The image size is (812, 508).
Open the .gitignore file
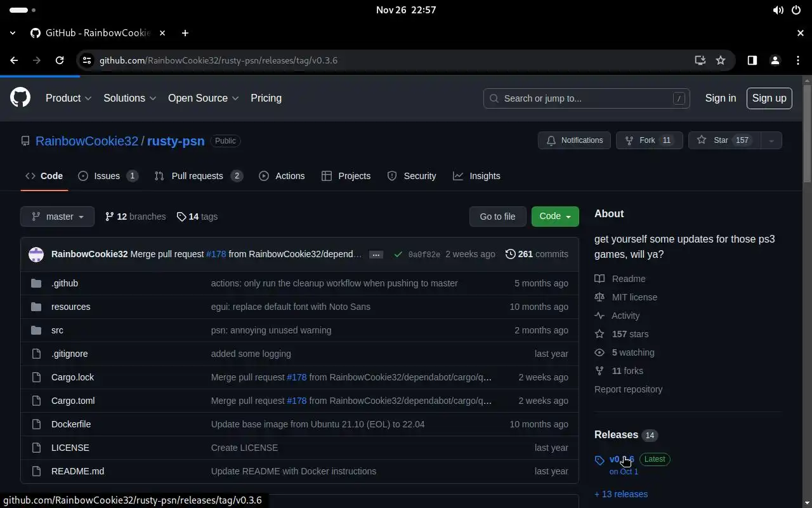click(x=70, y=354)
